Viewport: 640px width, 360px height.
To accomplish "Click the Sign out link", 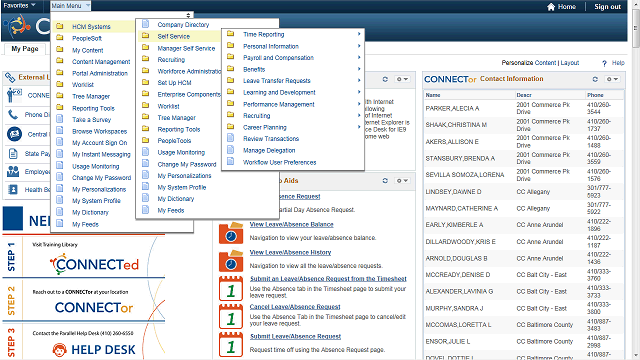I will point(607,7).
